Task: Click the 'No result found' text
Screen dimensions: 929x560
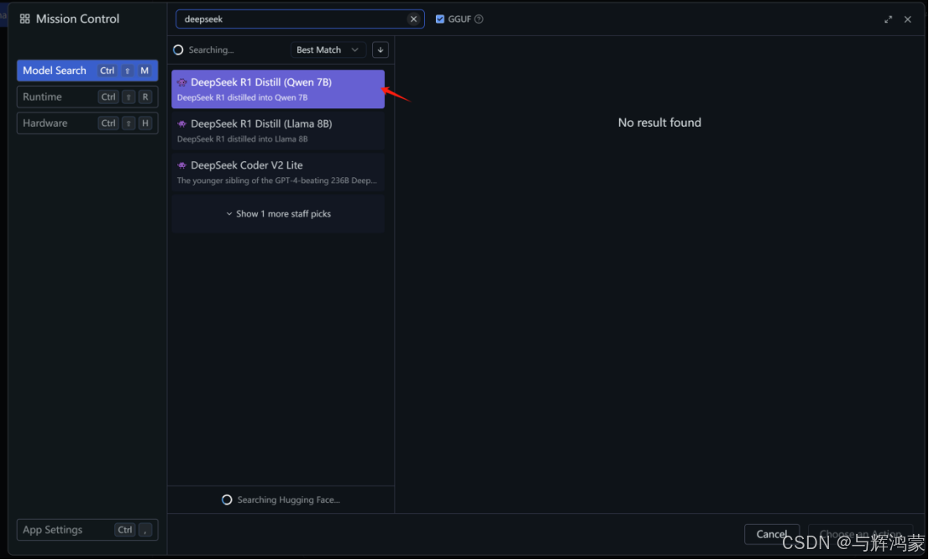Action: click(x=659, y=123)
